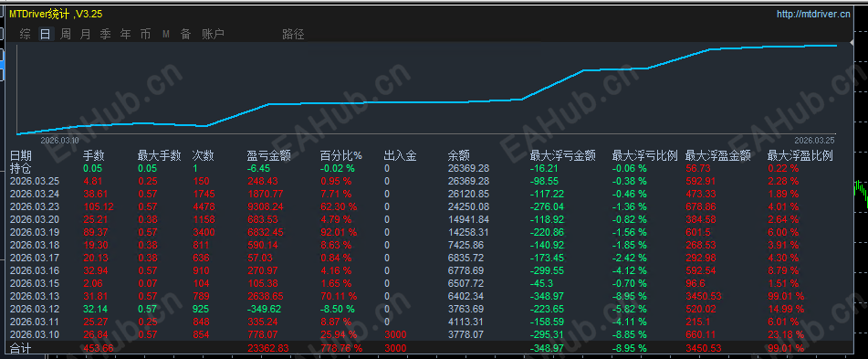Select the 2026.03.12 date row
Screen dimensions: 868x359
35,309
